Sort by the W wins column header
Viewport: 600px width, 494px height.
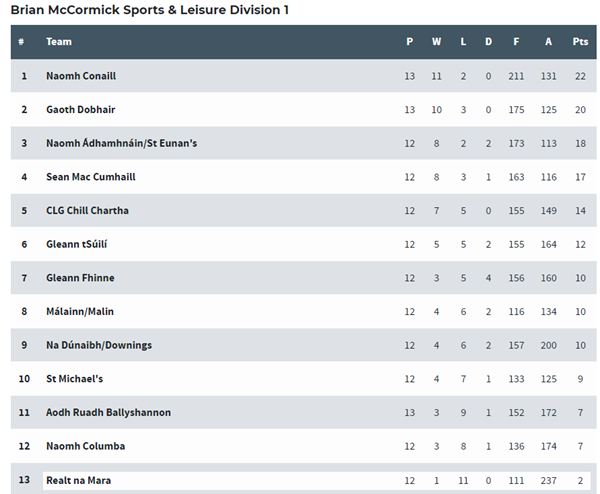click(x=436, y=42)
